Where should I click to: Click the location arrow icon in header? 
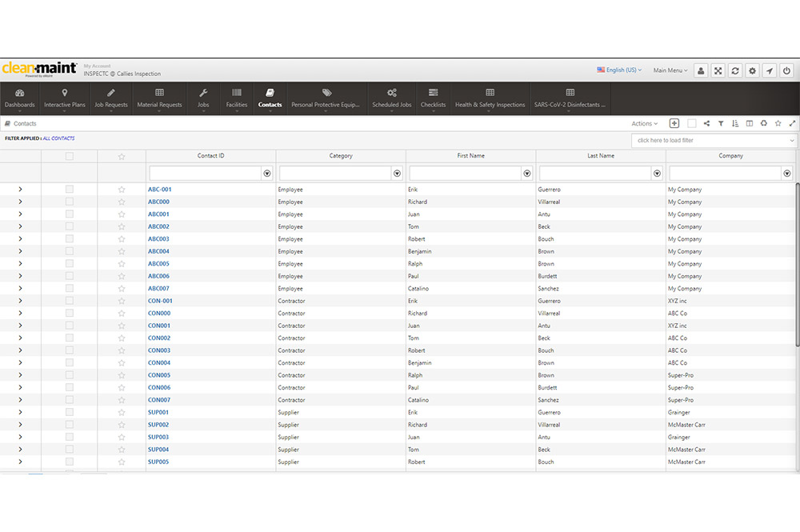(x=770, y=71)
